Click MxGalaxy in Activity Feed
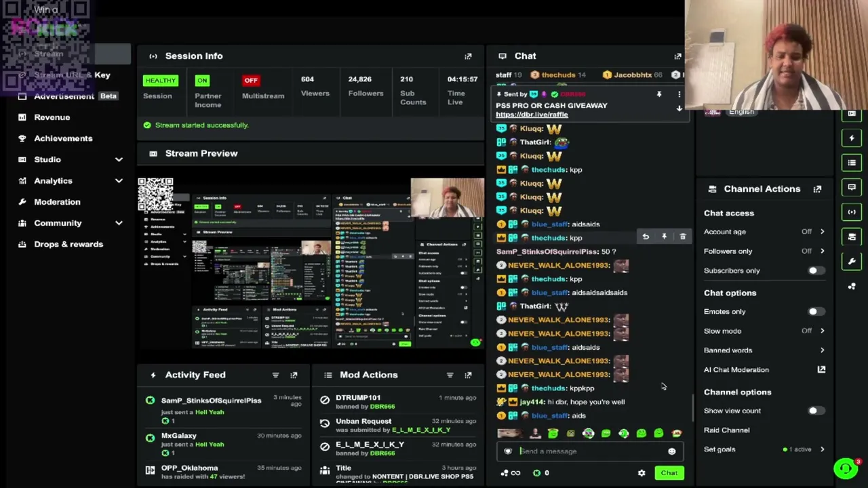This screenshot has width=868, height=488. tap(178, 436)
